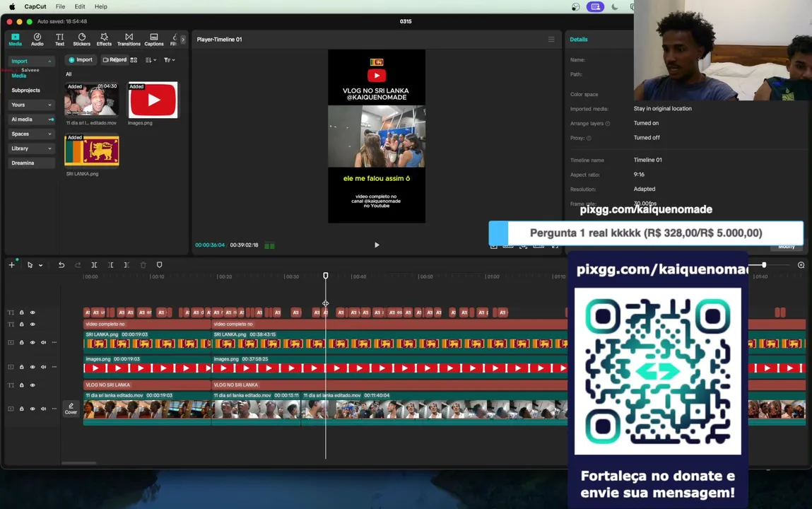Hide the 'VLOG NO SRI LANKA' text track
This screenshot has height=509, width=812.
[x=33, y=385]
